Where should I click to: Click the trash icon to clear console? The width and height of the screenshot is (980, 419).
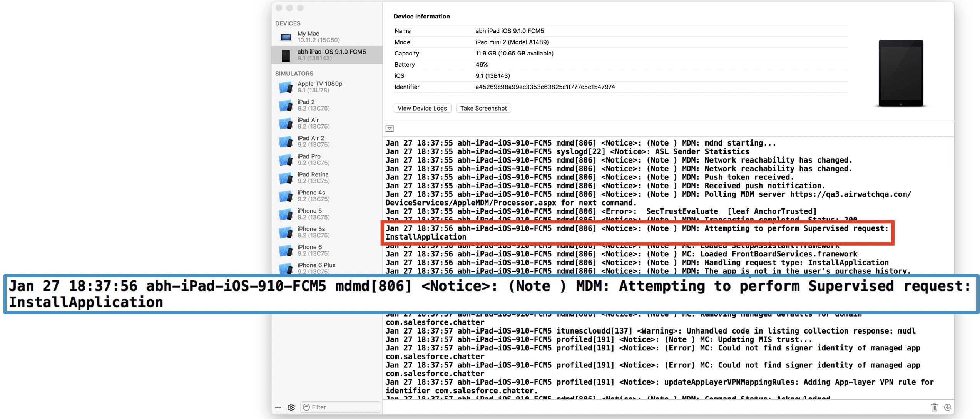click(934, 407)
